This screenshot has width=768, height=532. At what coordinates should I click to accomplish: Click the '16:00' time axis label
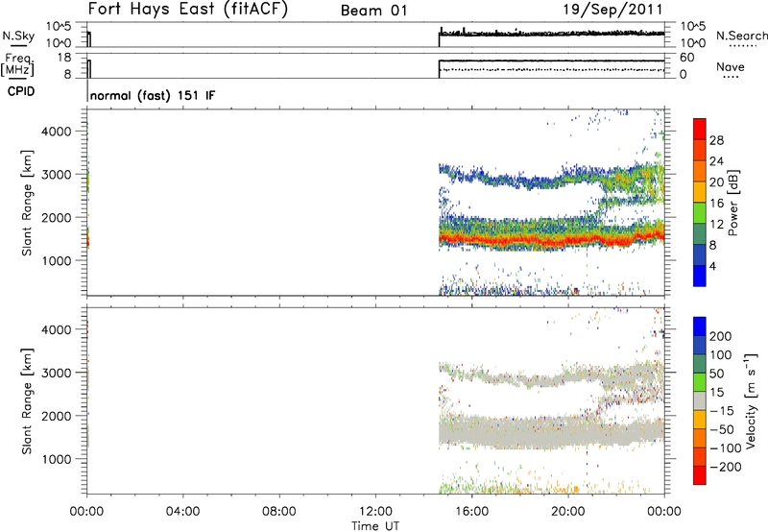[x=471, y=512]
